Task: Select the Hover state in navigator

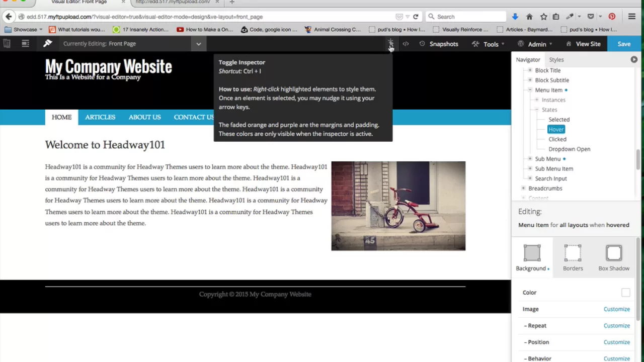Action: [556, 129]
